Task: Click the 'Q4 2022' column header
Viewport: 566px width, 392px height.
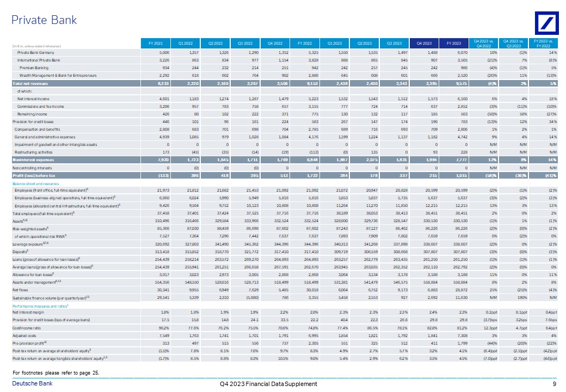Action: point(275,44)
